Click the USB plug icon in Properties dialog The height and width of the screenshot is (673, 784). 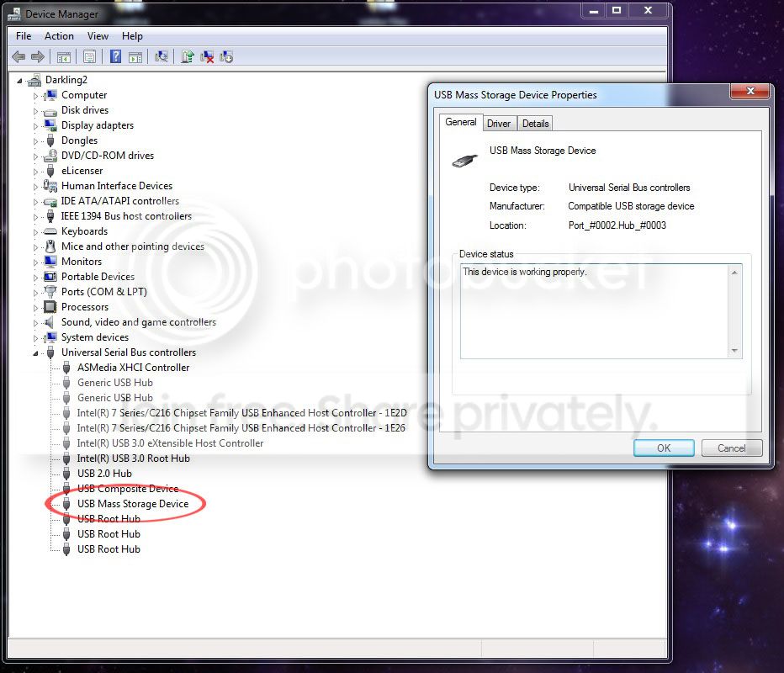click(465, 161)
